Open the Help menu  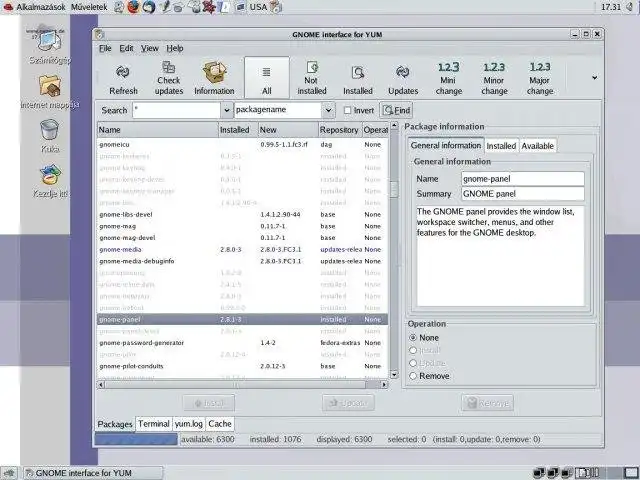point(175,48)
